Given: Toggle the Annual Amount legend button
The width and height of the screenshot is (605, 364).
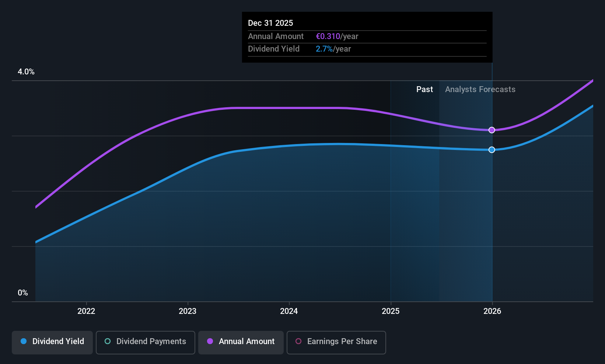Looking at the screenshot, I should (x=241, y=343).
